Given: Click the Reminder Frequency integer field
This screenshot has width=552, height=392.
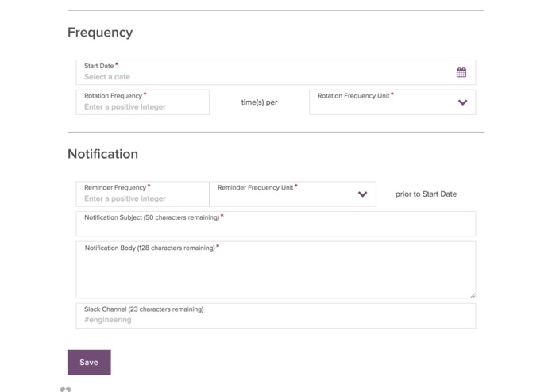Looking at the screenshot, I should 143,194.
